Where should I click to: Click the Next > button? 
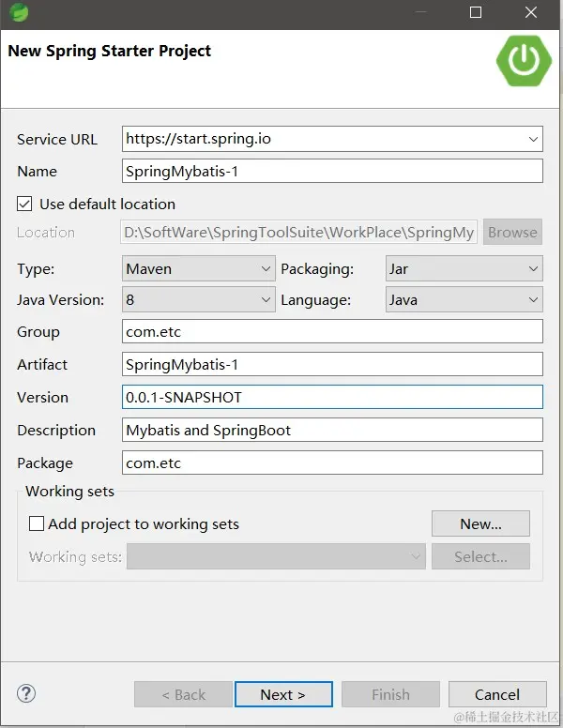coord(283,694)
